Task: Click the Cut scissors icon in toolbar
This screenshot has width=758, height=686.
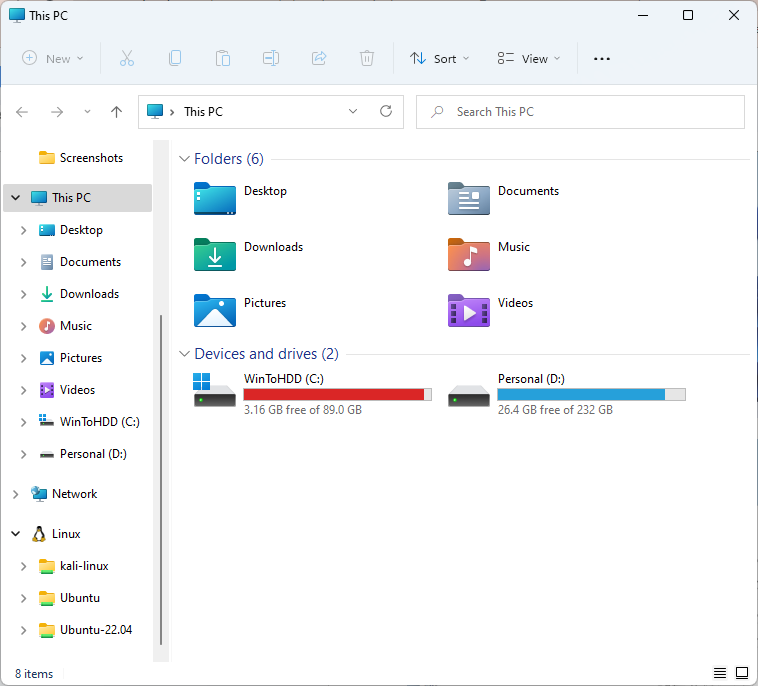Action: (127, 58)
